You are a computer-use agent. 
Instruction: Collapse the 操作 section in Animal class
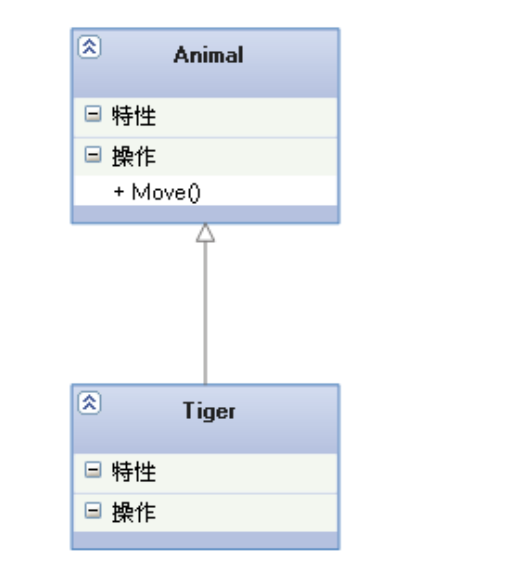(93, 154)
